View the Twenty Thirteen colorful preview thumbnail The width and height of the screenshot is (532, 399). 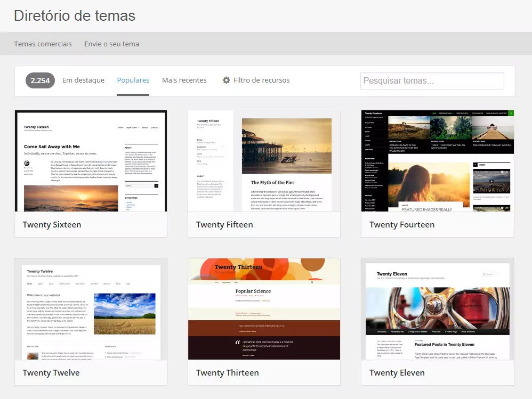tap(264, 309)
